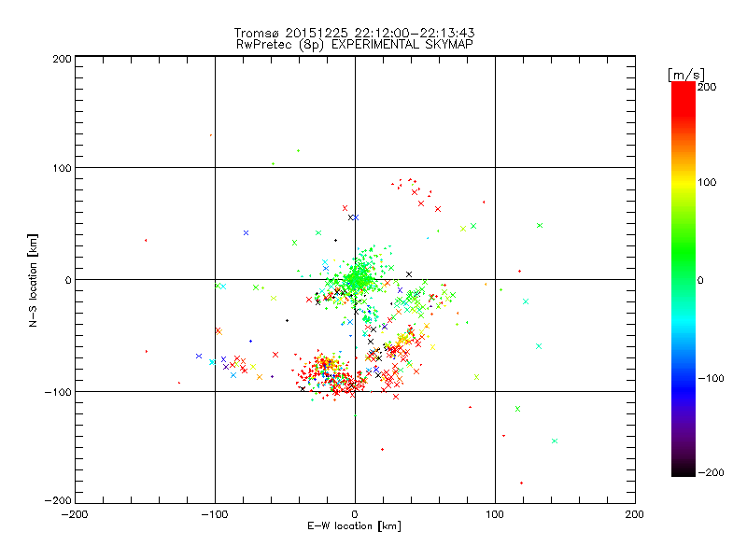Click the cyan X marker nearest the bottom-right corner
Screen dimensions: 747x560
tap(555, 441)
